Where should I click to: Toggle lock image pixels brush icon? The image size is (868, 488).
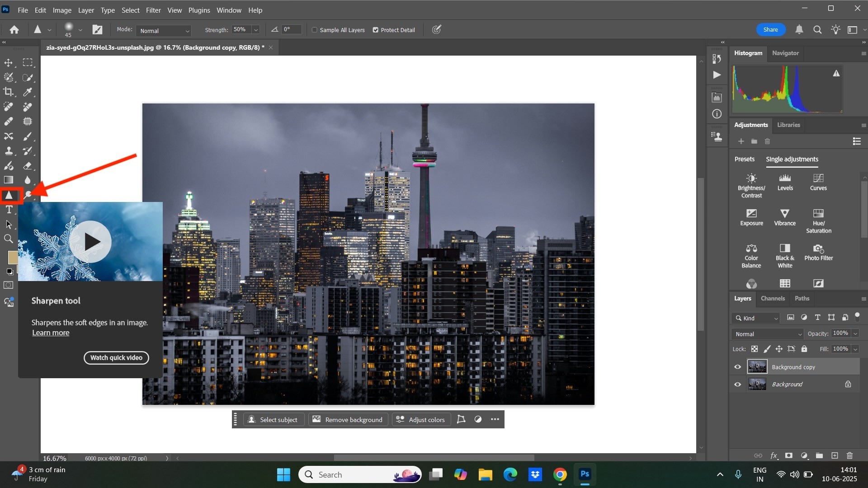(767, 349)
